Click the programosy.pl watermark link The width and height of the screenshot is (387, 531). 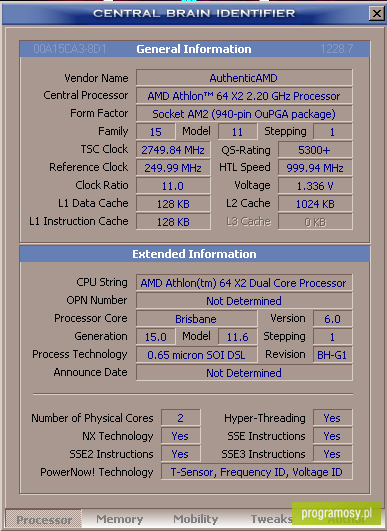337,513
